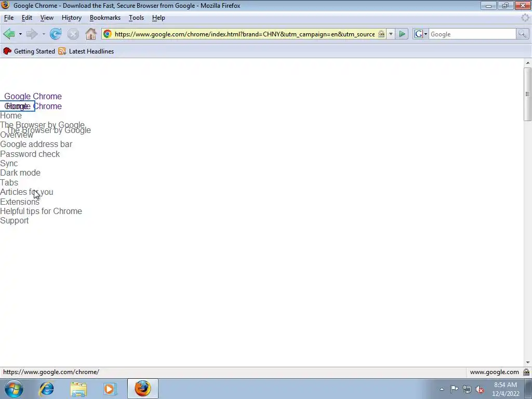Open the Help menu

158,18
